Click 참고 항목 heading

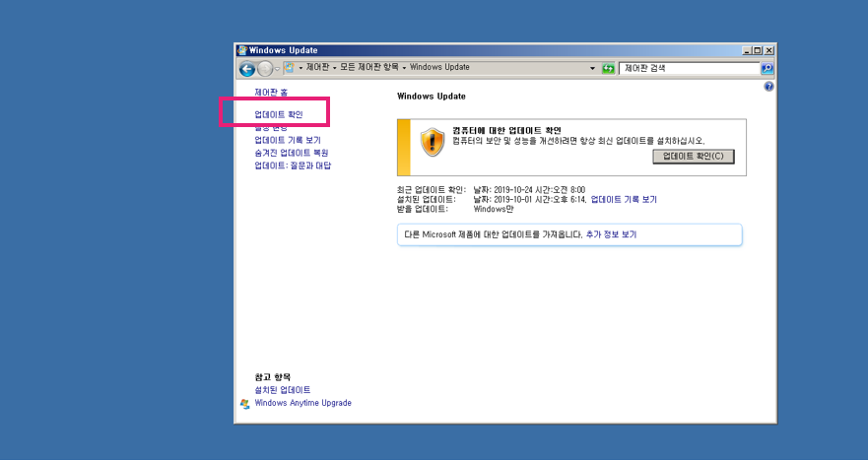coord(272,377)
